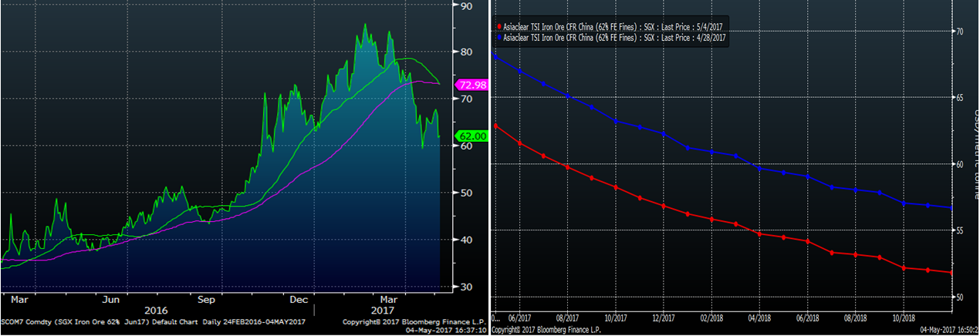Click the 04/2018 x-axis label
This screenshot has height=336, width=980.
coord(759,317)
